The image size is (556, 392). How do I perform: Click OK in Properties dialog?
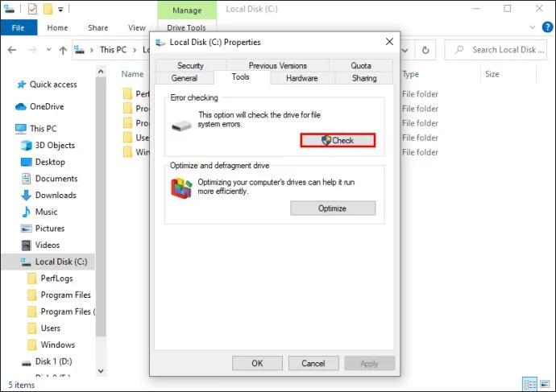point(257,363)
